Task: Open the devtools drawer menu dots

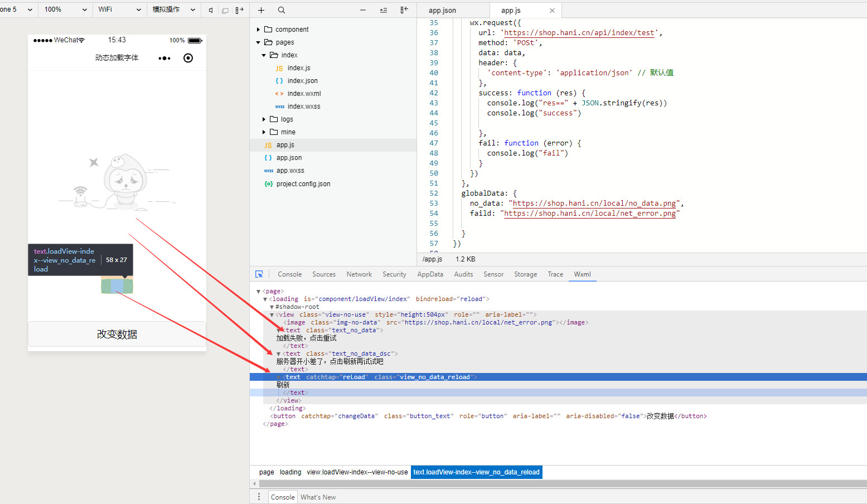Action: (x=259, y=497)
